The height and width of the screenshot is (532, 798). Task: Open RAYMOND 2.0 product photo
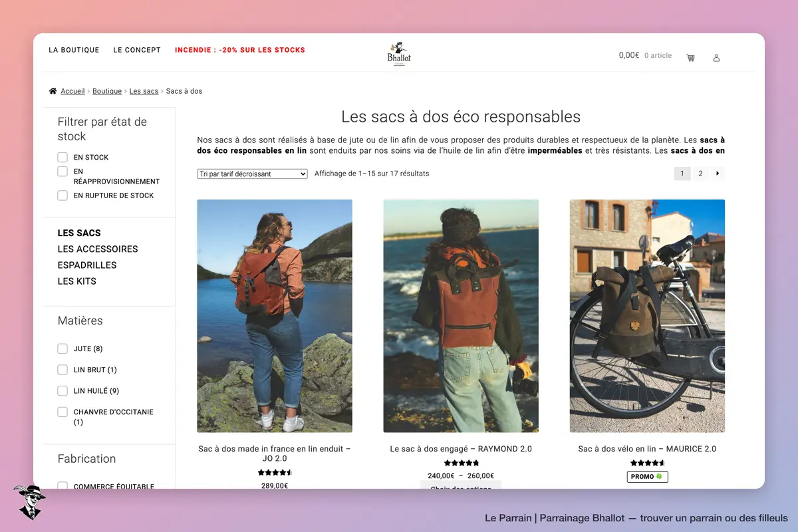pyautogui.click(x=461, y=316)
